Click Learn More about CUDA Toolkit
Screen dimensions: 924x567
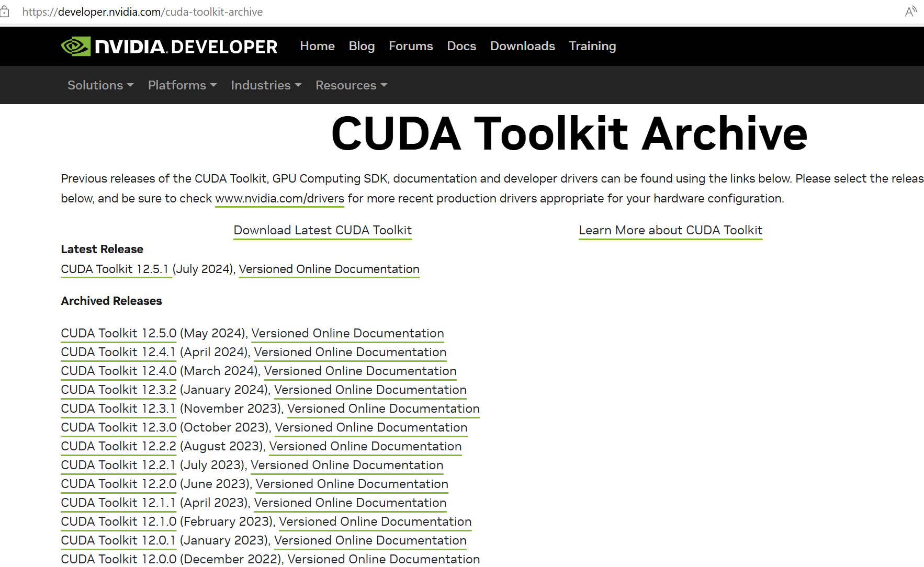click(670, 231)
